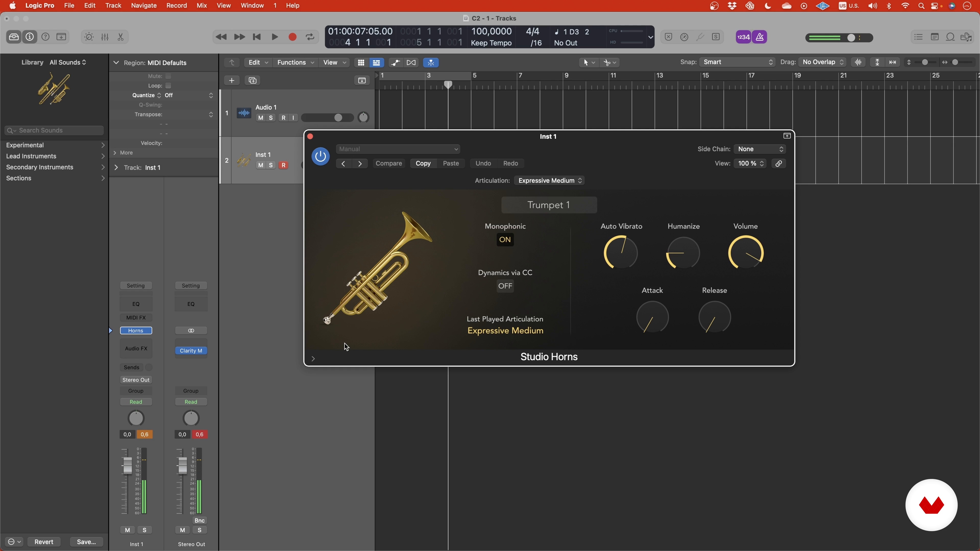Viewport: 980px width, 551px height.
Task: Open the Snap Smart dropdown
Action: (737, 62)
